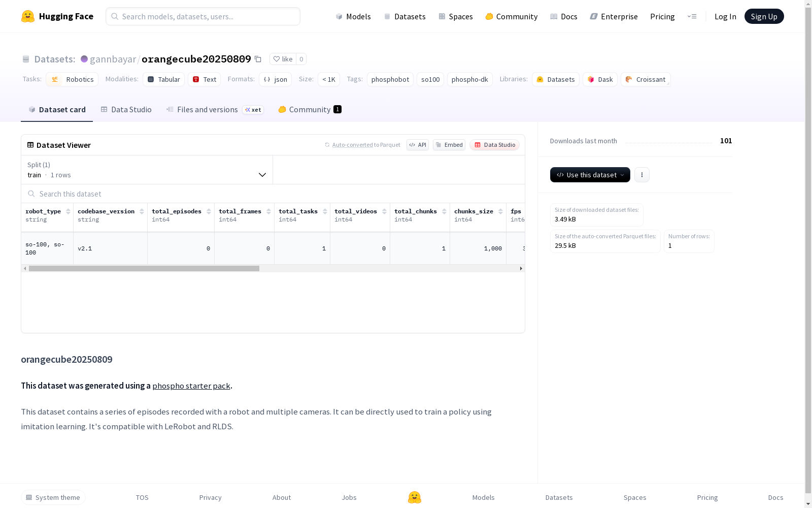Sort by total_videos column arrows
This screenshot has height=508, width=812.
(384, 211)
